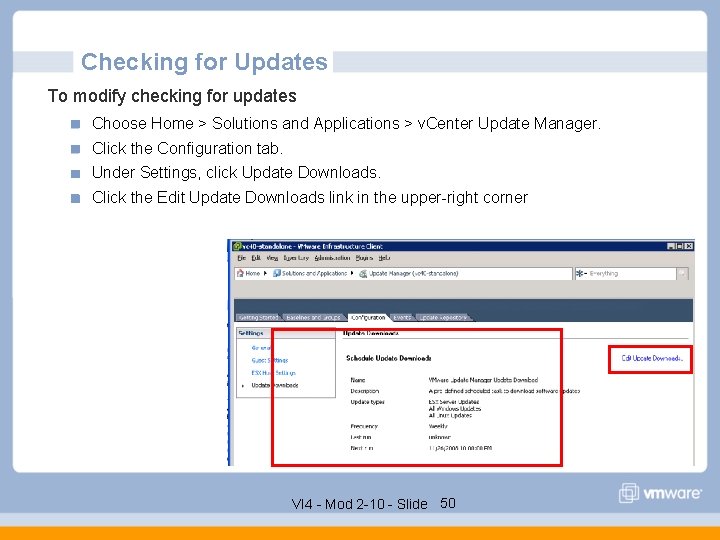The height and width of the screenshot is (540, 720).
Task: Click the Update Manager breadcrumb label
Action: pyautogui.click(x=413, y=273)
